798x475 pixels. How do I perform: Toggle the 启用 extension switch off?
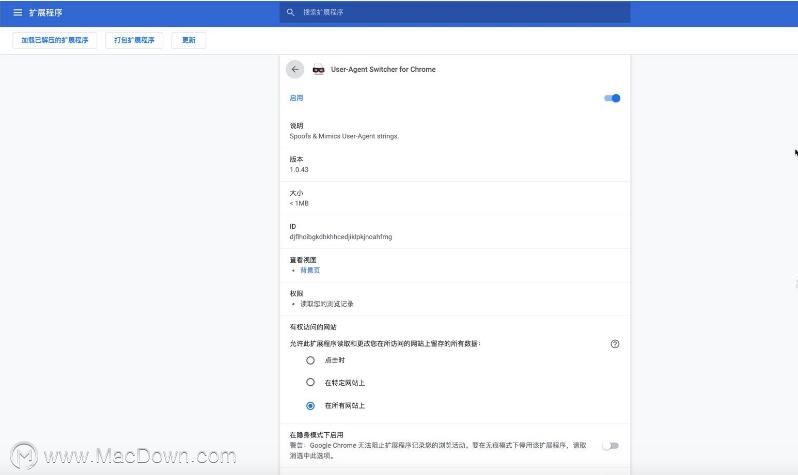click(612, 98)
